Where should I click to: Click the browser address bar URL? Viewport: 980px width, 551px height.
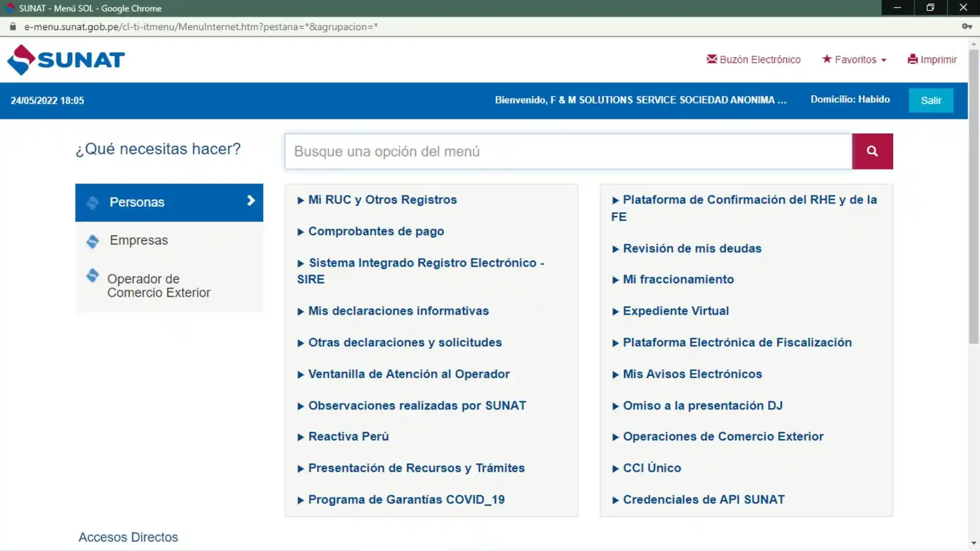click(x=201, y=27)
